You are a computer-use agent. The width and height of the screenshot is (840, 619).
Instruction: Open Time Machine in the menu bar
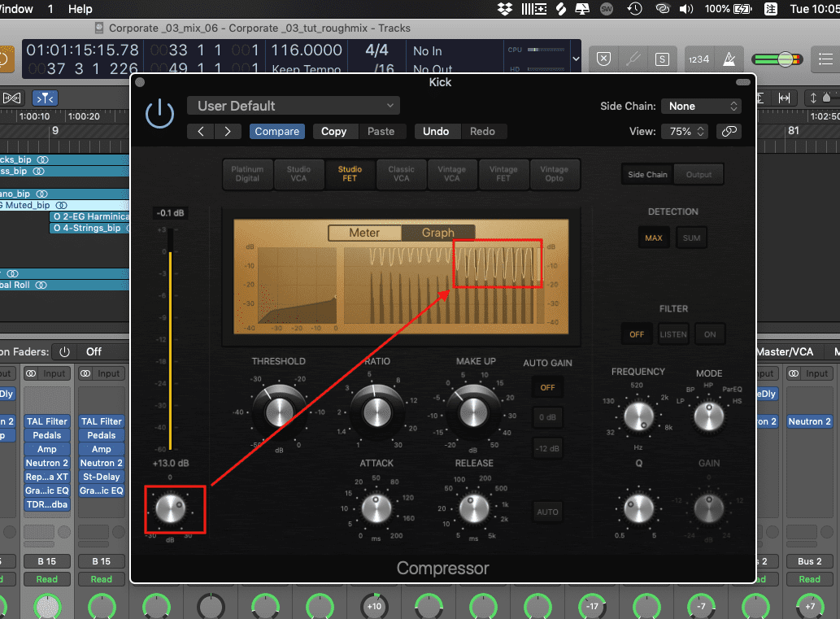pos(635,9)
